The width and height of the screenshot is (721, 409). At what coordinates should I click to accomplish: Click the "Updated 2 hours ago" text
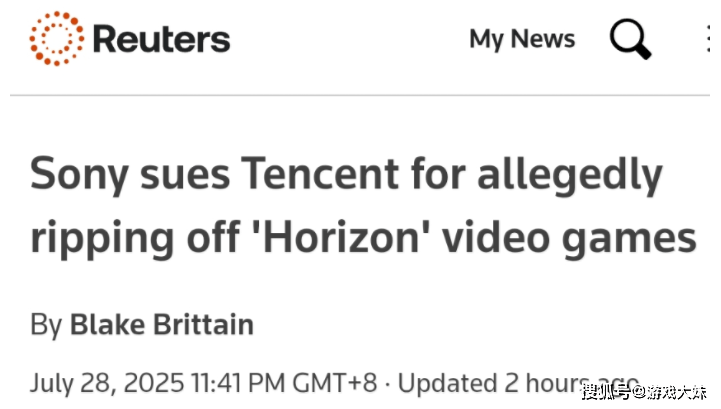pos(490,382)
